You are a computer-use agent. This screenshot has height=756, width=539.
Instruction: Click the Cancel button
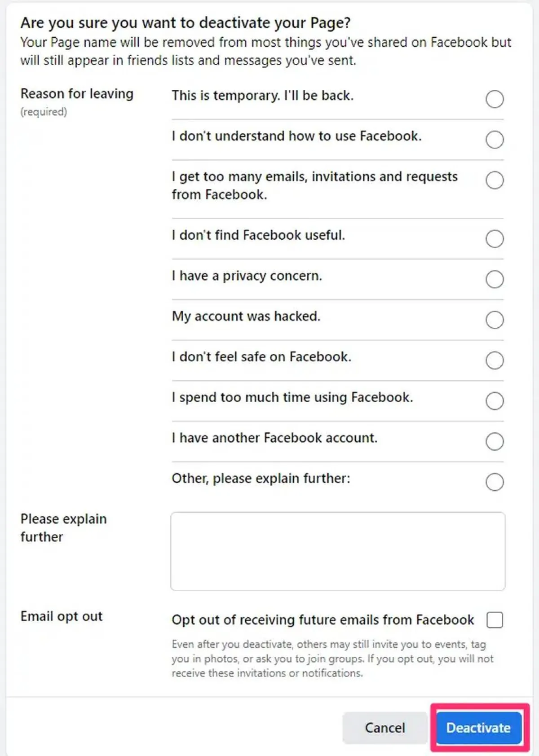pyautogui.click(x=384, y=728)
